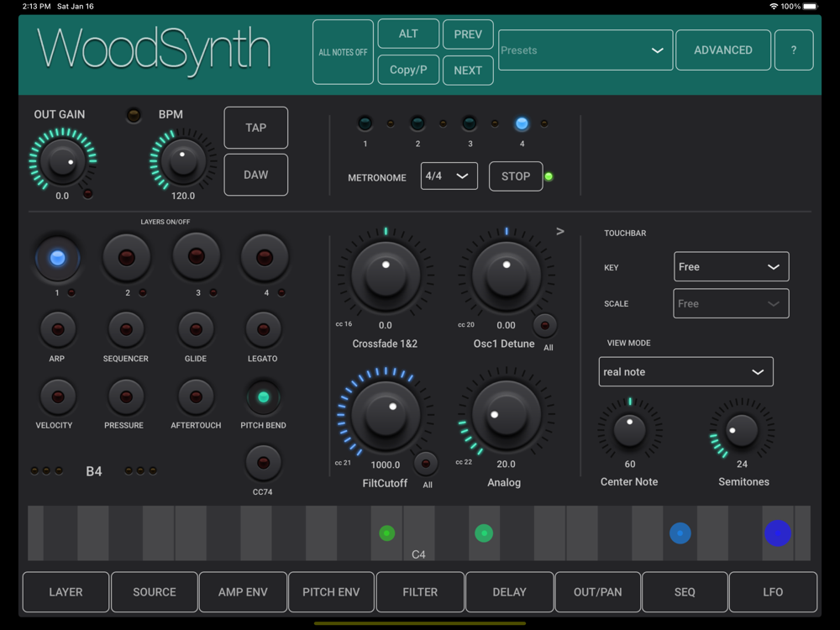The image size is (840, 630).
Task: Enable the ARP toggle
Action: (58, 329)
